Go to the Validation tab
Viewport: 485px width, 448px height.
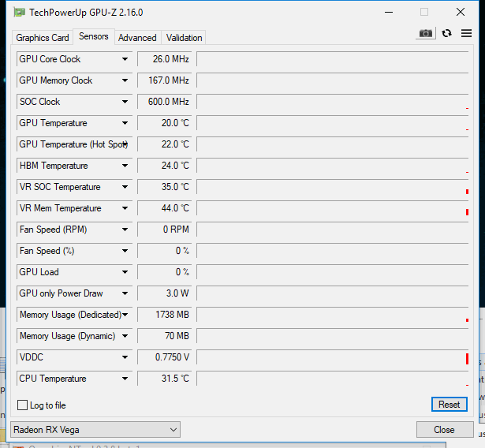click(x=184, y=38)
